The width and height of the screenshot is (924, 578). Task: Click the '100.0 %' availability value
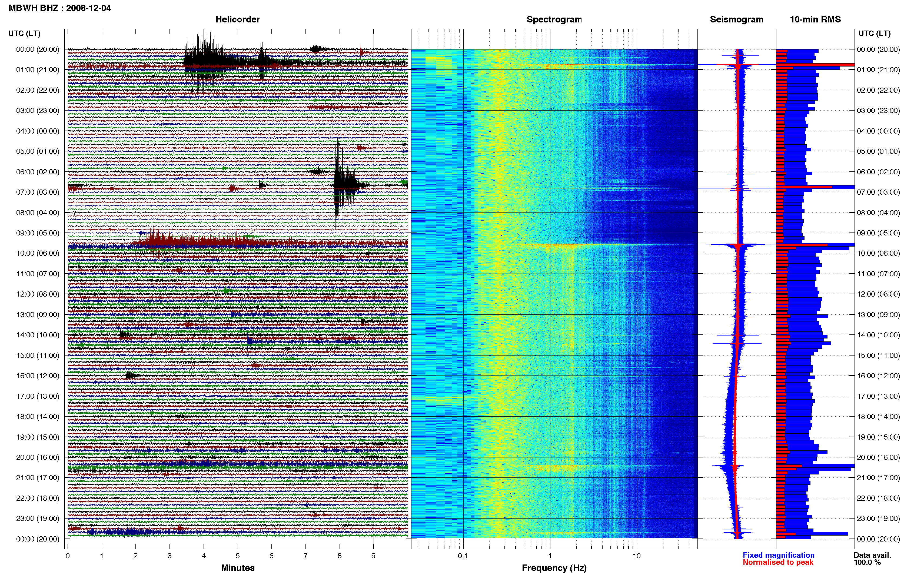tap(868, 562)
